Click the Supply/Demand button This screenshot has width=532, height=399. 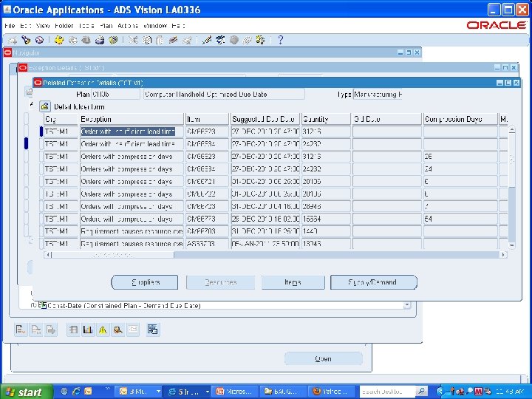click(374, 282)
